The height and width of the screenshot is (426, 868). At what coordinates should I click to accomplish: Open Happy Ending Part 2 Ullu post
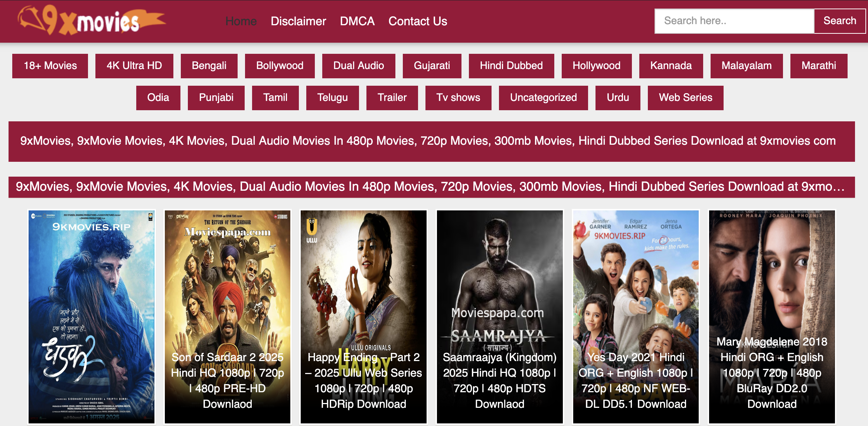(363, 317)
